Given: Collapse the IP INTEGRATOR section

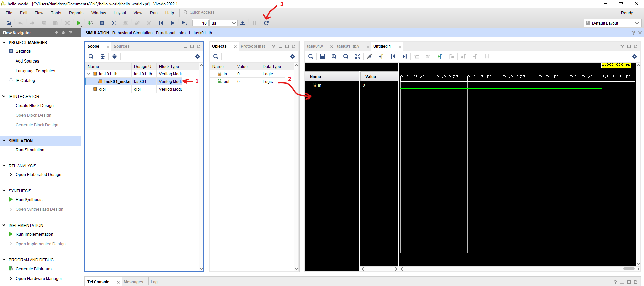Looking at the screenshot, I should point(4,96).
